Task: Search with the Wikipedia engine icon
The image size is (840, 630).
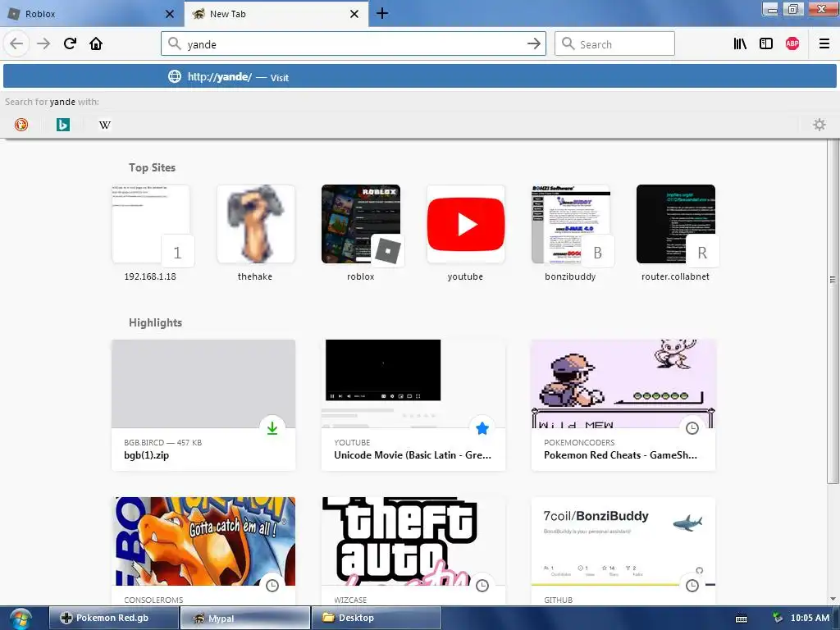Action: point(104,125)
